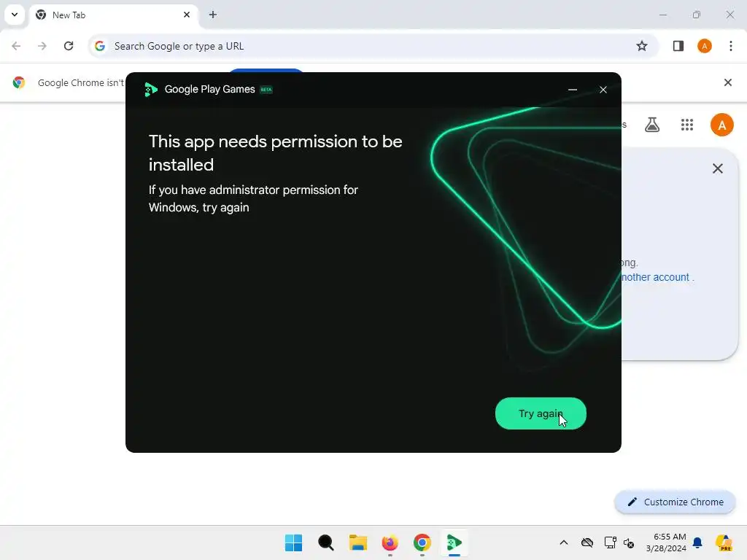Open the Google account avatar on page

coord(721,125)
